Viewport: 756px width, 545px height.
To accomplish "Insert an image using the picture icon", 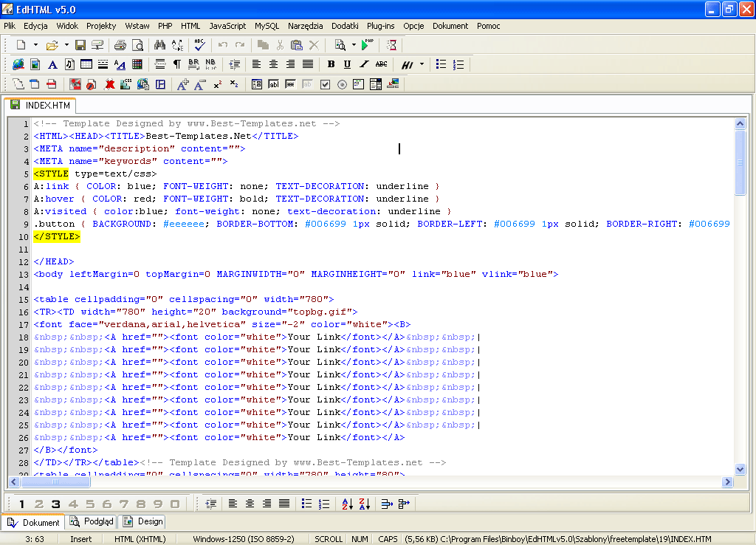I will 35,64.
